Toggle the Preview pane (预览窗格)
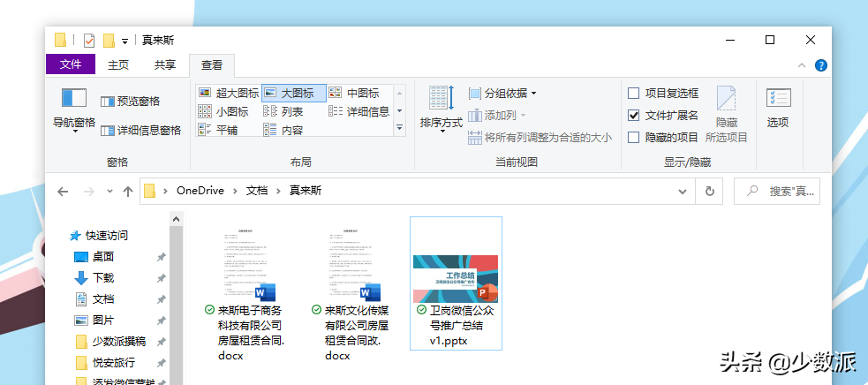 (131, 102)
